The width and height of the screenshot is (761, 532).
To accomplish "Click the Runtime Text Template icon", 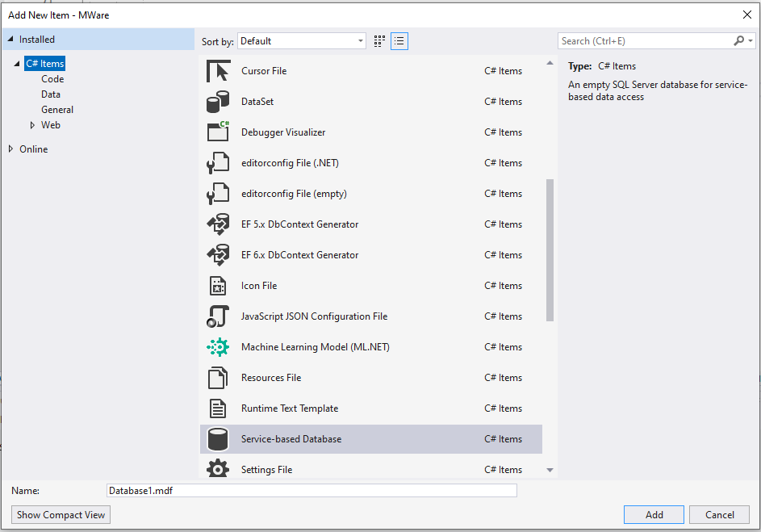I will click(218, 408).
